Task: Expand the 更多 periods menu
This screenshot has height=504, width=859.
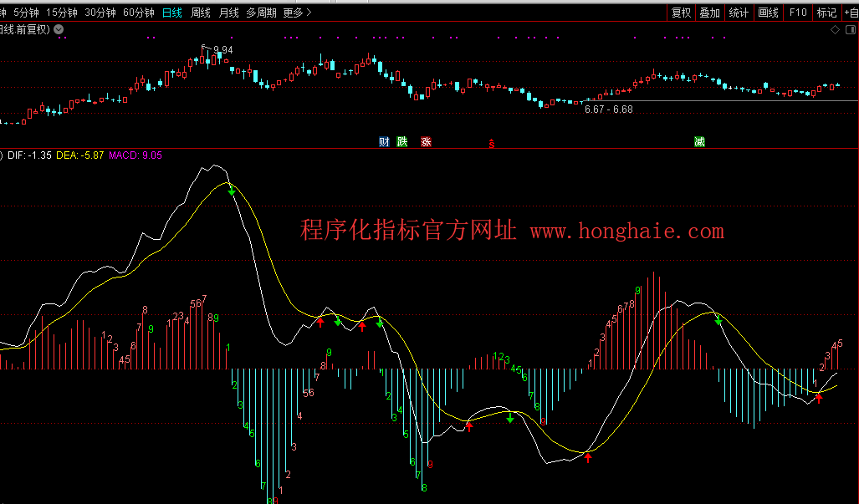Action: tap(297, 13)
